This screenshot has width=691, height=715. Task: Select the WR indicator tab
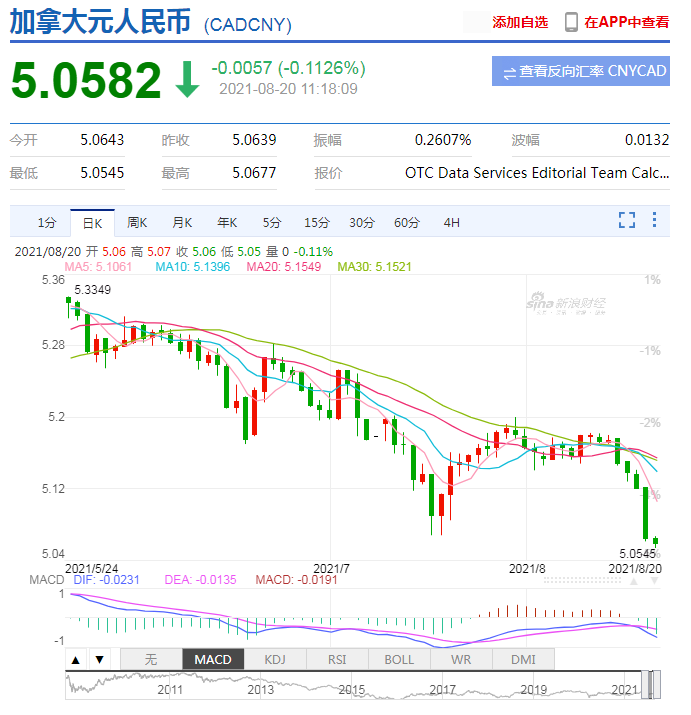coord(461,659)
